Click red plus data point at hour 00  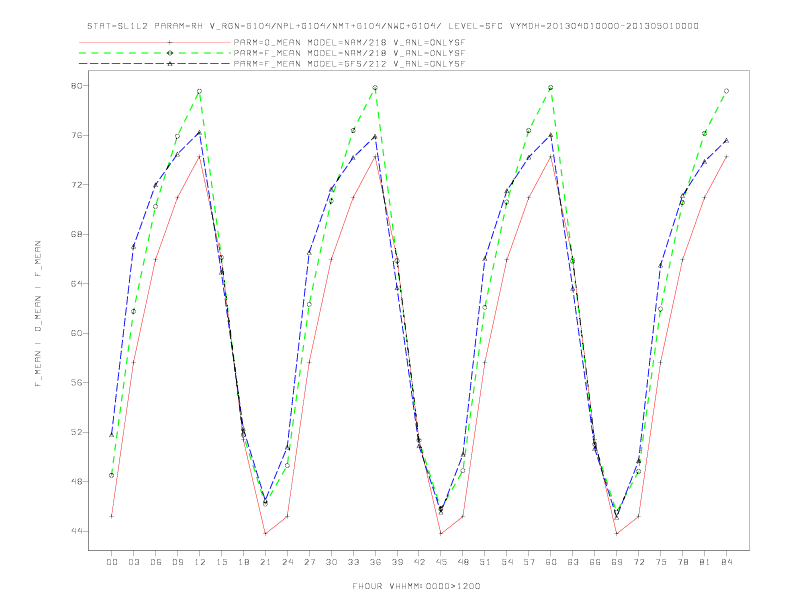[112, 516]
